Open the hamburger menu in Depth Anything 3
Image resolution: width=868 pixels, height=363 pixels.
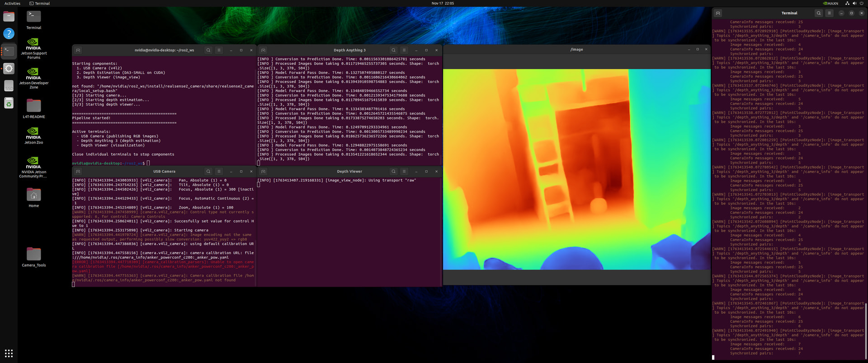[405, 50]
